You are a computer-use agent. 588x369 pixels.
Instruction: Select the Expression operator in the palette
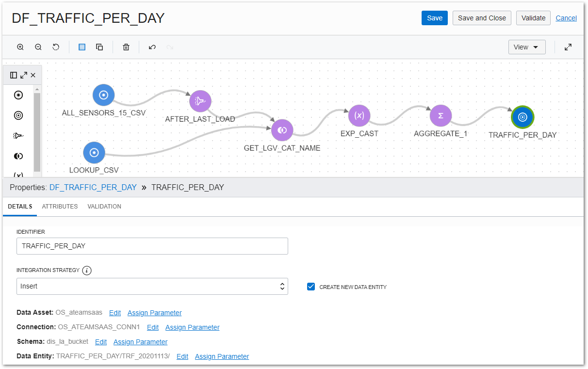pyautogui.click(x=18, y=175)
